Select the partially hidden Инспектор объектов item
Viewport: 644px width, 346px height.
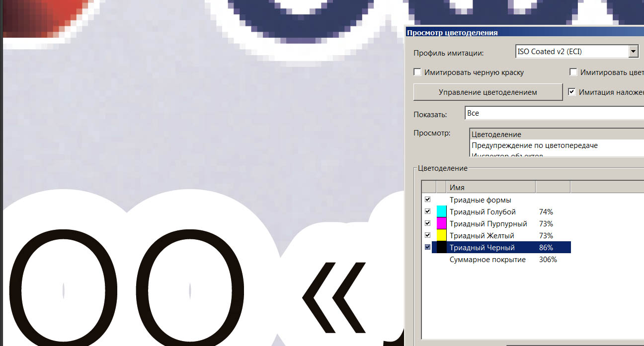pyautogui.click(x=557, y=155)
